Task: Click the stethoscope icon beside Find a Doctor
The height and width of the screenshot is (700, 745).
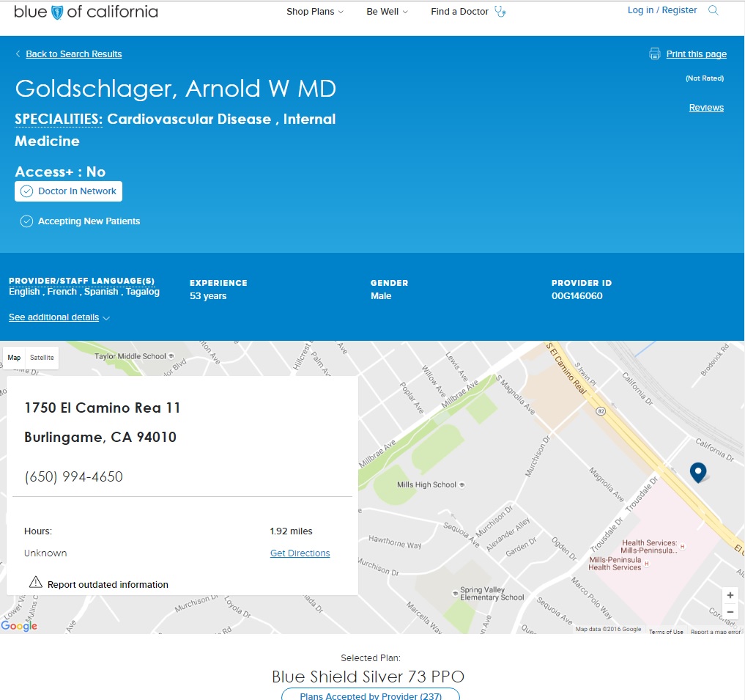Action: pyautogui.click(x=500, y=12)
